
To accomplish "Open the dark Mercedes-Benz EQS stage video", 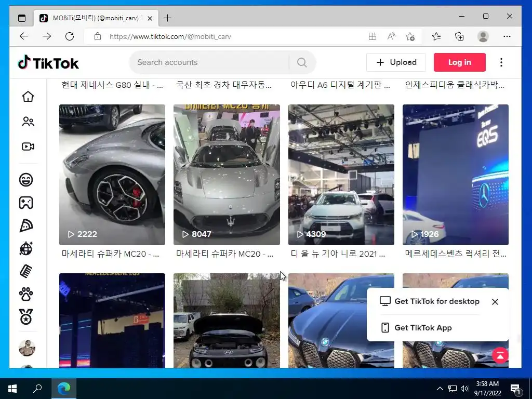I will coord(112,321).
